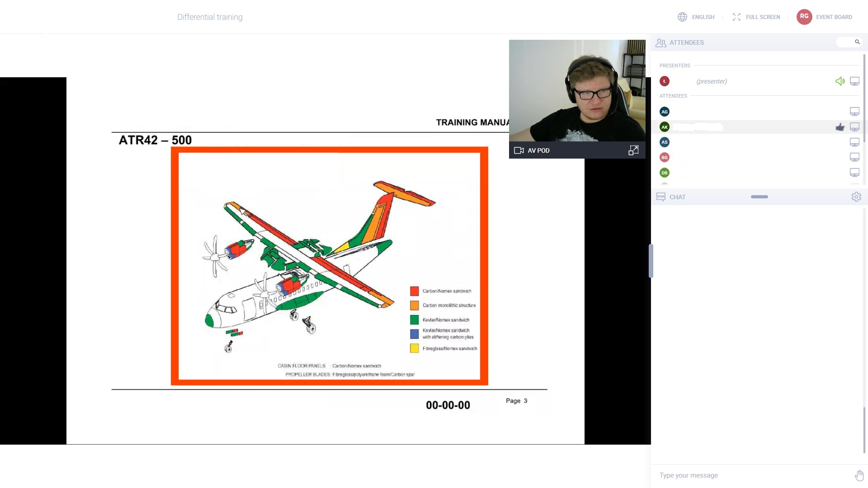868x488 pixels.
Task: Click the expand AV POD icon
Action: (634, 150)
